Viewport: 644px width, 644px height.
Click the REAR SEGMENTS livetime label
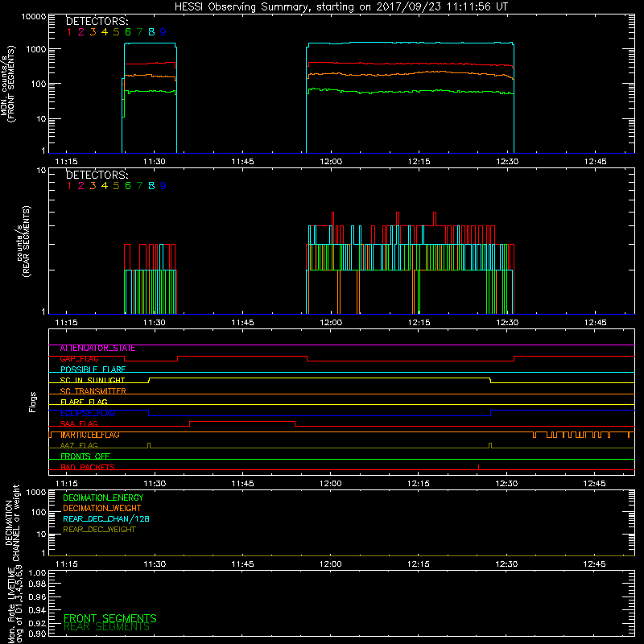point(107,627)
